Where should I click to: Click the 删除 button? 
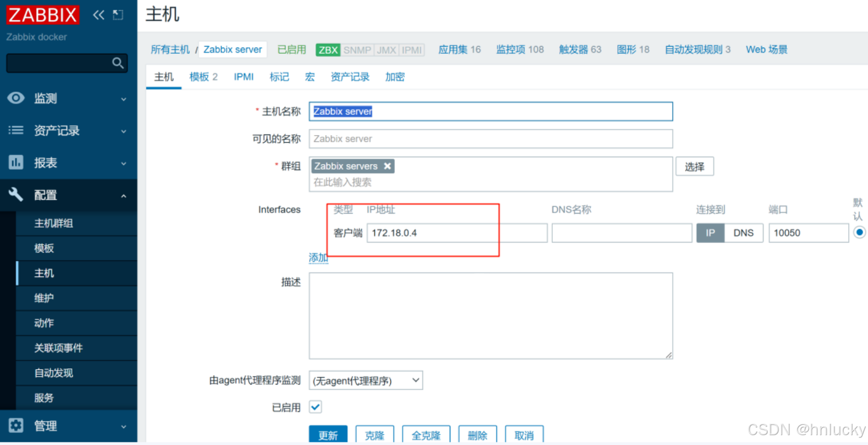[478, 435]
